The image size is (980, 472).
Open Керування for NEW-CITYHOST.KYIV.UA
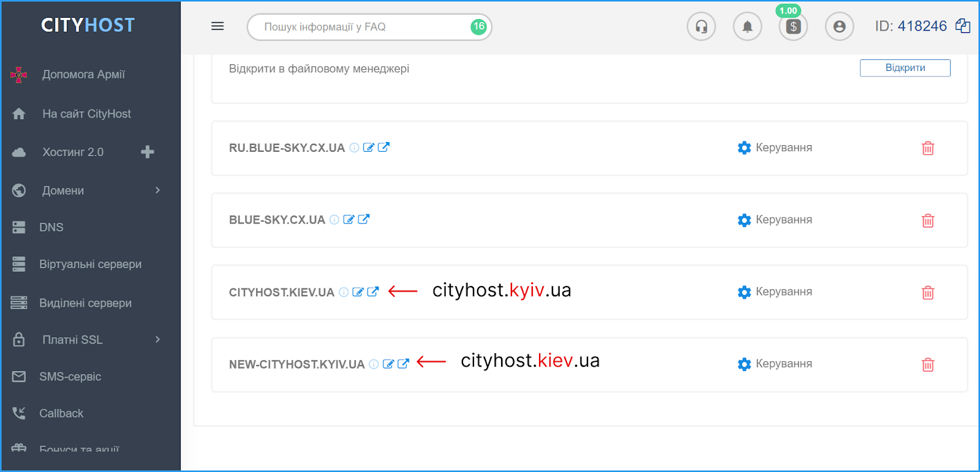775,364
